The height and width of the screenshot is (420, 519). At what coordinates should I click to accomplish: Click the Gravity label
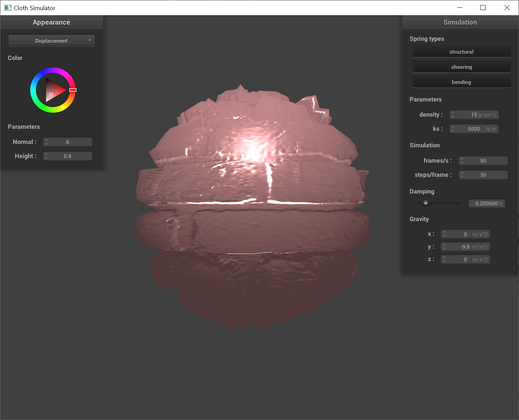(x=419, y=219)
